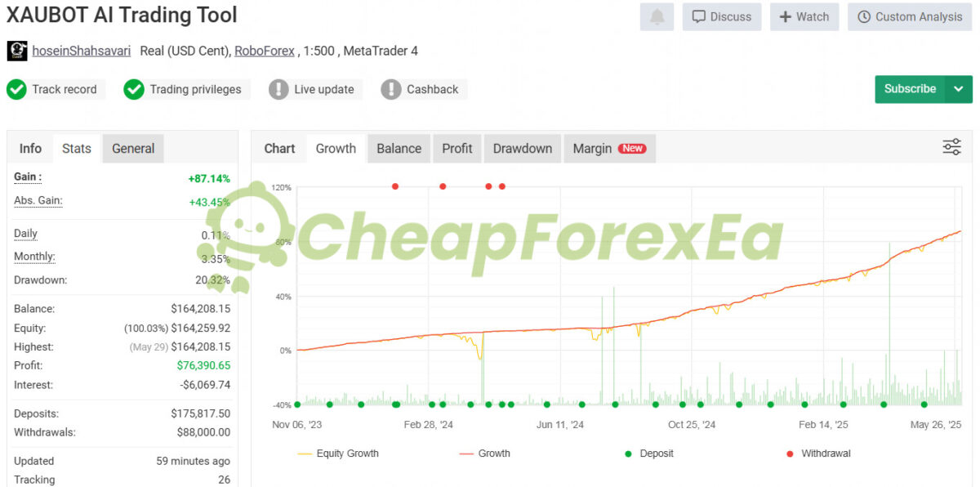Toggle Equity Growth legend series
The height and width of the screenshot is (487, 980).
click(x=339, y=453)
